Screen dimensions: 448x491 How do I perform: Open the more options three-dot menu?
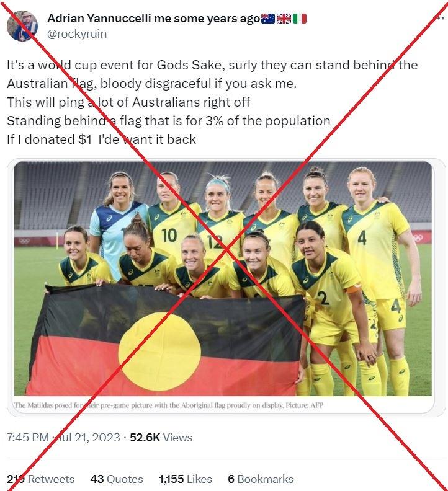click(441, 19)
